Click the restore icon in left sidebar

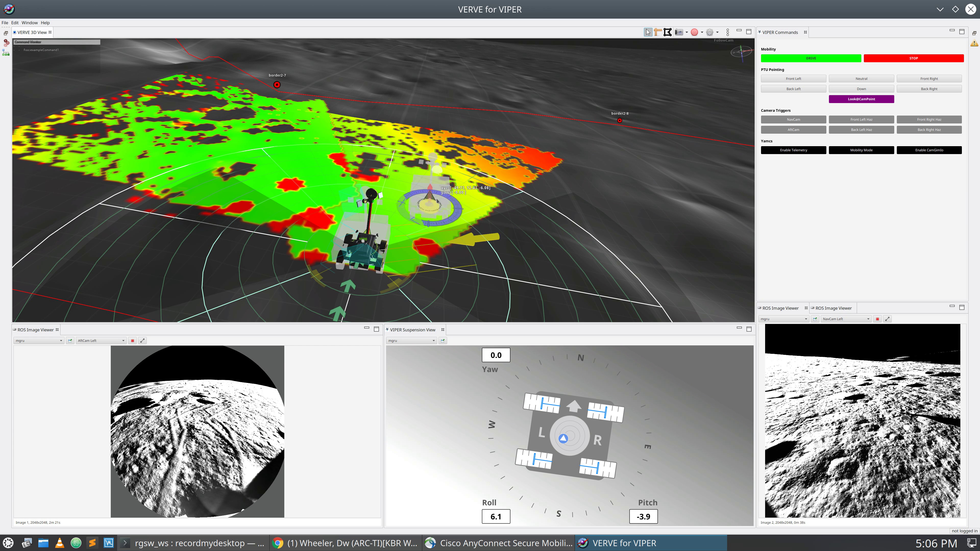tap(6, 33)
